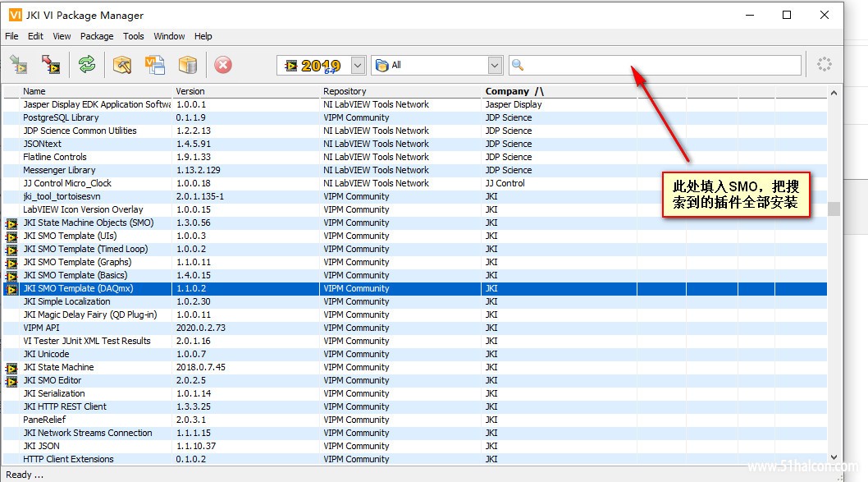The width and height of the screenshot is (868, 482).
Task: Click the Uninstall Package(s) toolbar icon
Action: (x=51, y=65)
